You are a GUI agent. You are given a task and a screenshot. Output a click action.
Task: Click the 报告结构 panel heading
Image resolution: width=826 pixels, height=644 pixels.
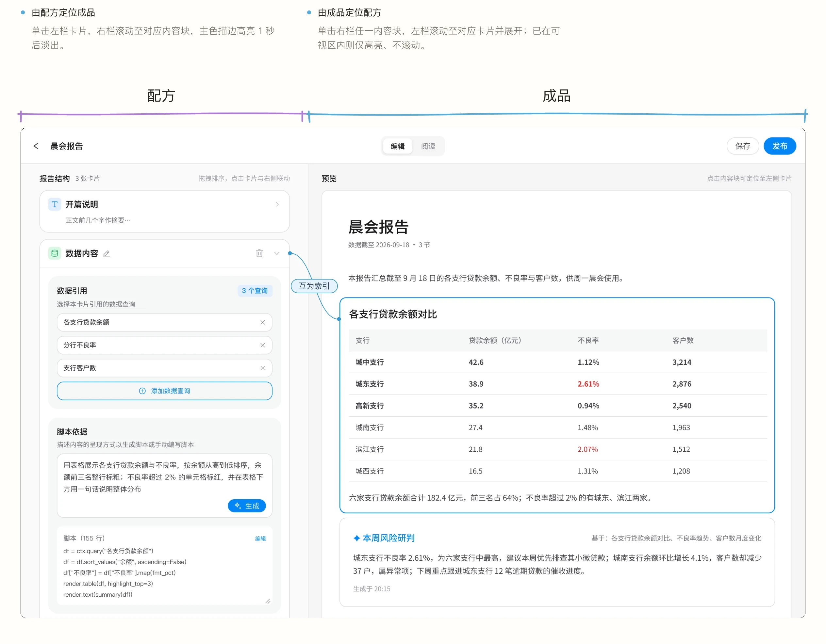coord(55,179)
